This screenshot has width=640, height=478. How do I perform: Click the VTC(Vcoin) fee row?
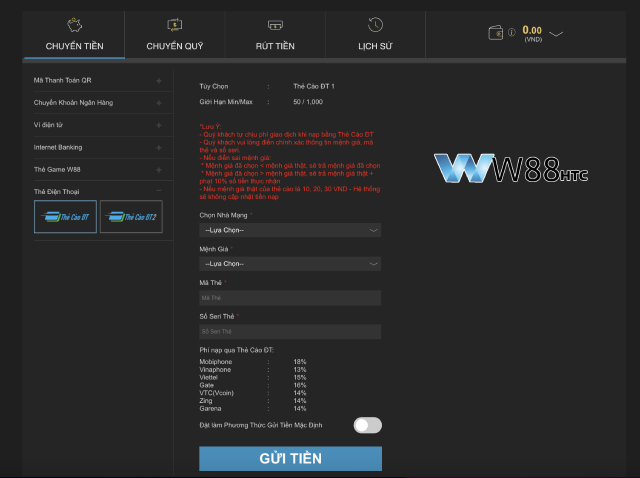click(x=253, y=393)
